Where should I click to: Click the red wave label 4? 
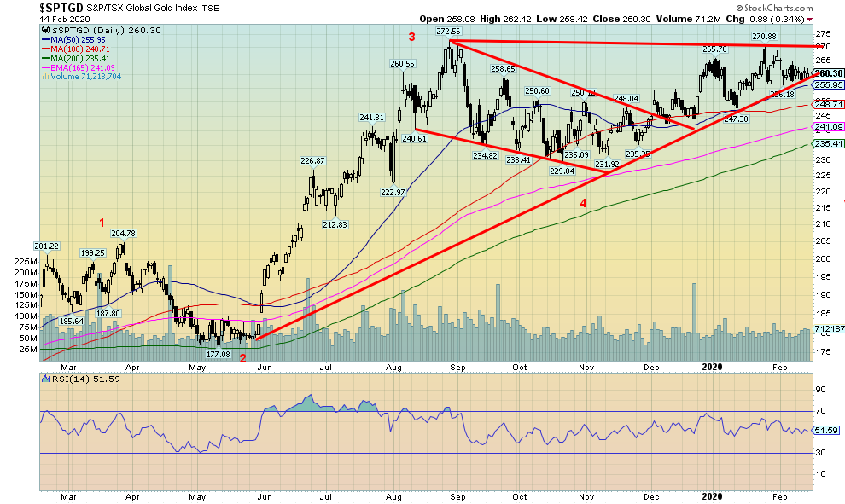coord(583,203)
